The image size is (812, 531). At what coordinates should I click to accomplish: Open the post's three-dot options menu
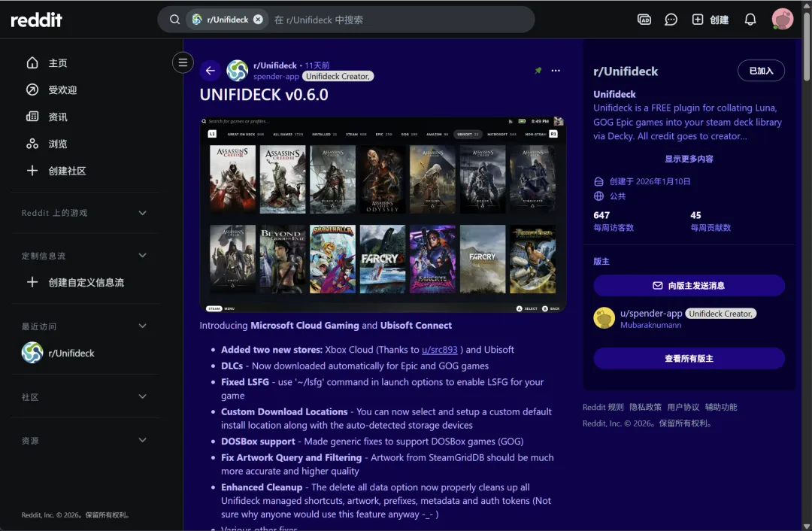coord(556,71)
